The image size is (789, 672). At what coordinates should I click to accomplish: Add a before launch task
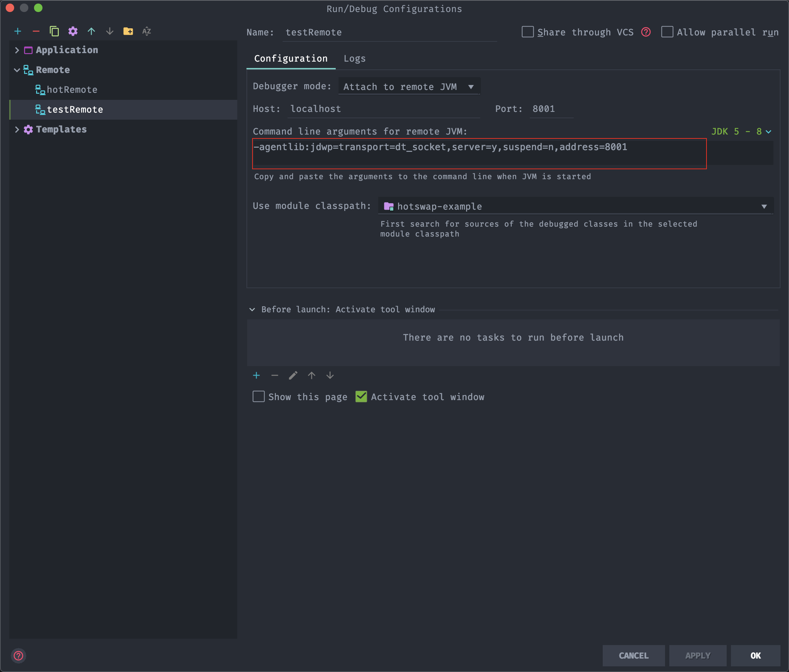coord(256,375)
